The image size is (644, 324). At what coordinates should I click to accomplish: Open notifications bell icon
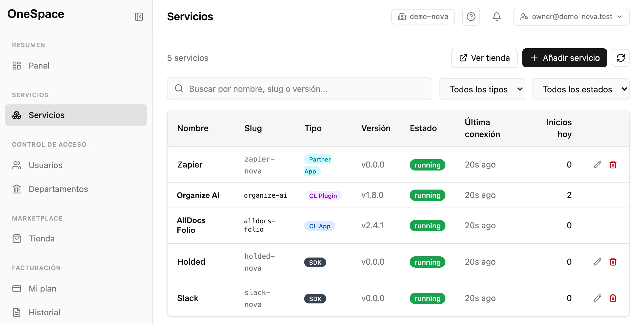(x=497, y=17)
